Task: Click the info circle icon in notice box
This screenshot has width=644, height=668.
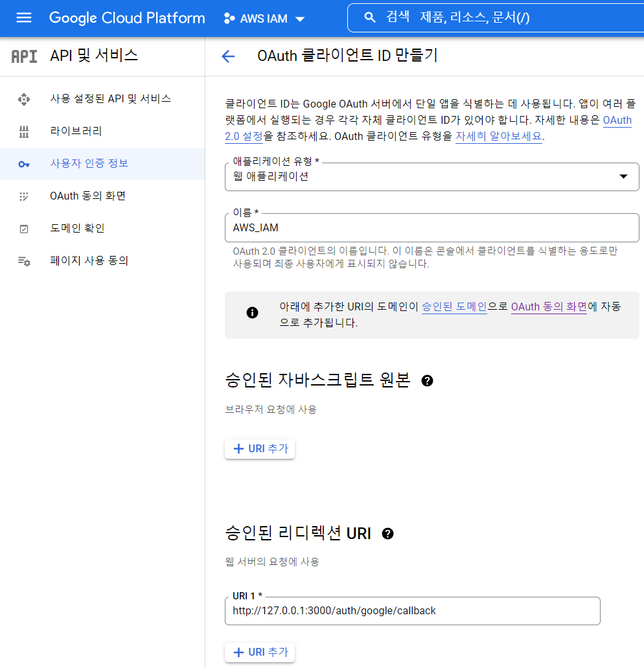Action: click(252, 313)
